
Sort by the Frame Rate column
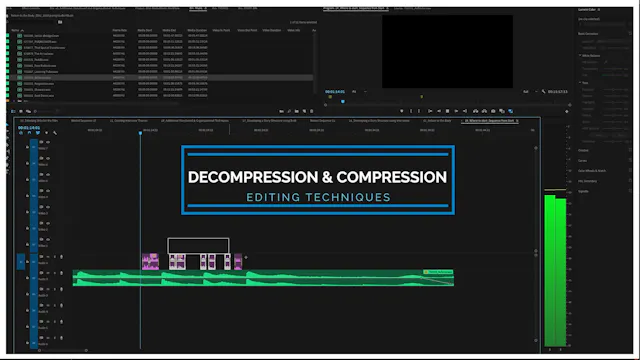120,30
